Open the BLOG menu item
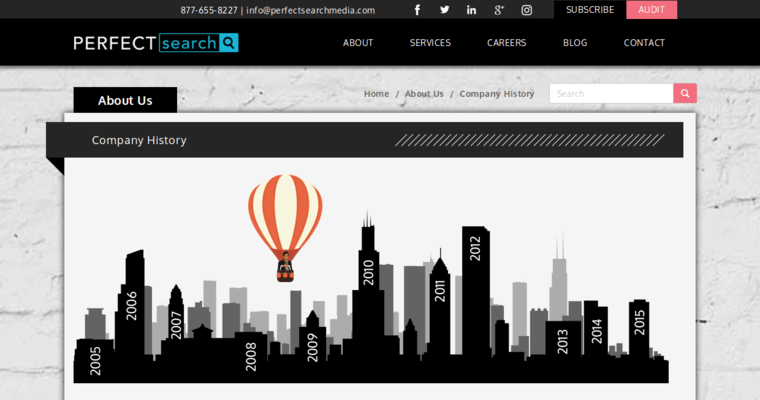The width and height of the screenshot is (760, 400). point(575,43)
